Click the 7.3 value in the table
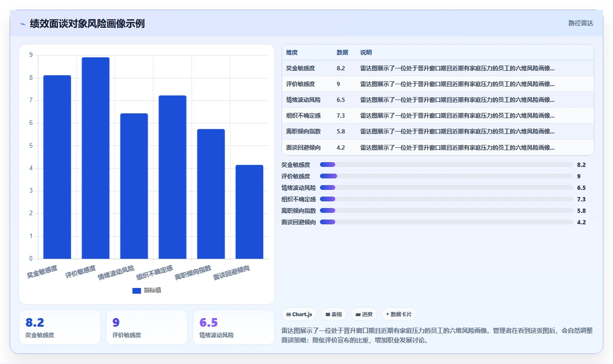This screenshot has width=613, height=364. pos(341,116)
